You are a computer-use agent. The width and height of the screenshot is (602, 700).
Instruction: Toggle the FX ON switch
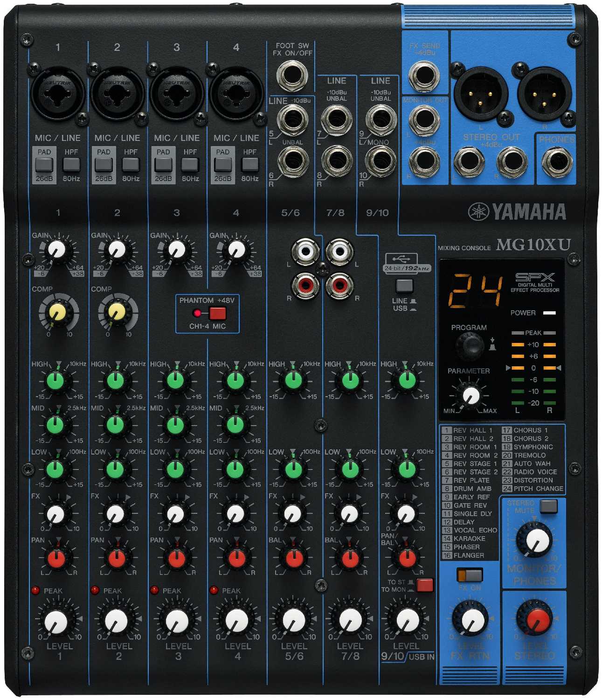[470, 575]
